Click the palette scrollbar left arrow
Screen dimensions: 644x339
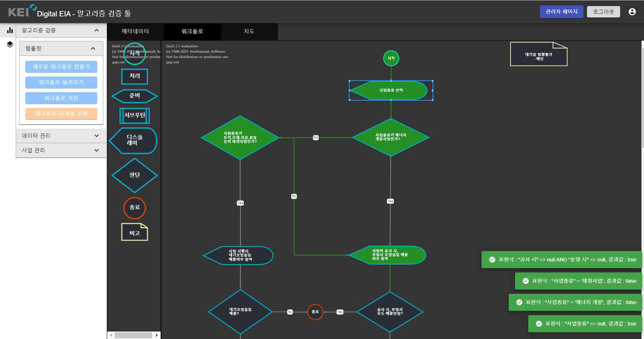point(111,335)
